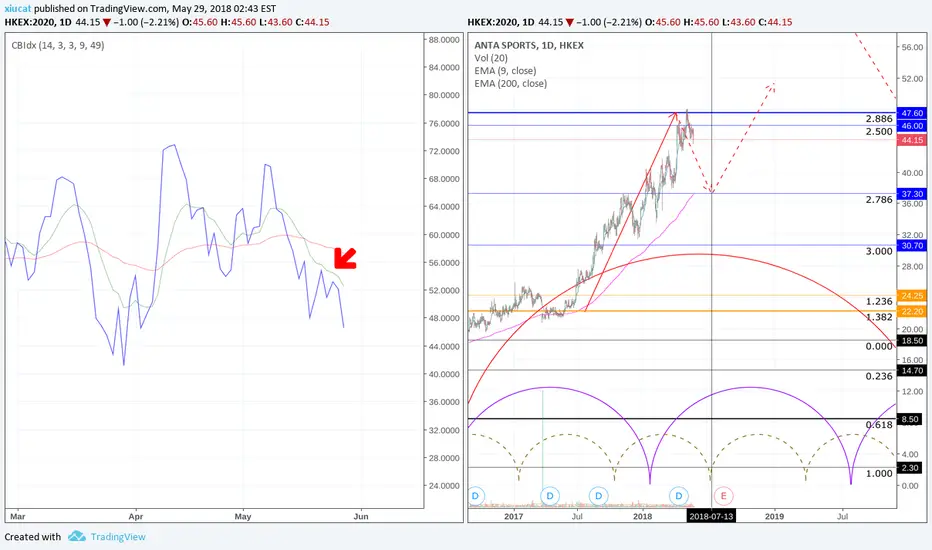Click the 3.000 Fibonacci level label
Viewport: 932px width, 550px height.
(x=879, y=252)
